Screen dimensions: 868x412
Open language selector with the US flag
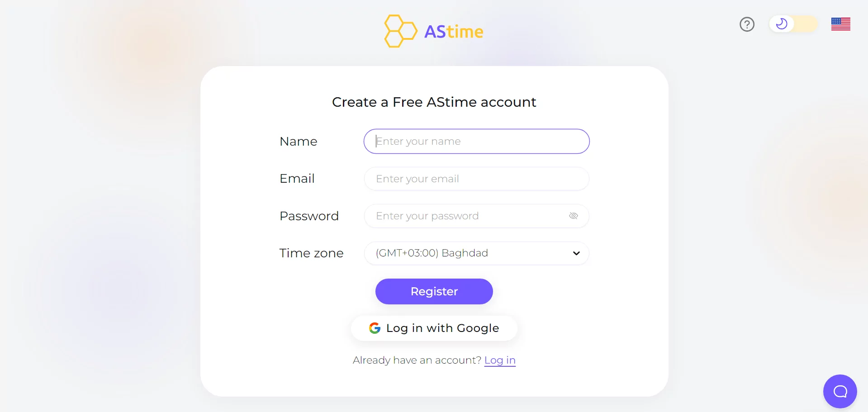840,24
